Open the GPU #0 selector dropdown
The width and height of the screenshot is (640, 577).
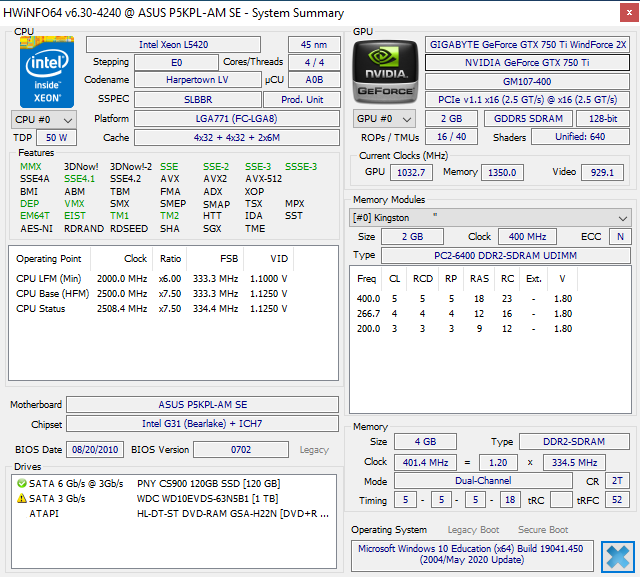click(x=384, y=119)
